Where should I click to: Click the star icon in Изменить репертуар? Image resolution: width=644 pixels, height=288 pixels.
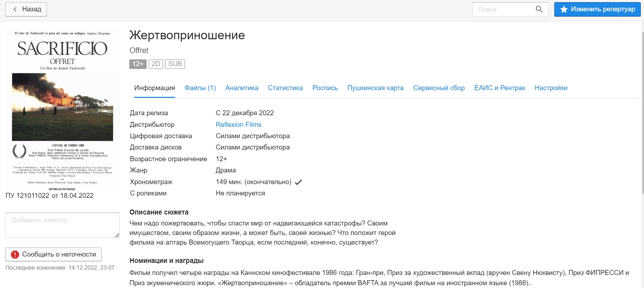point(564,9)
